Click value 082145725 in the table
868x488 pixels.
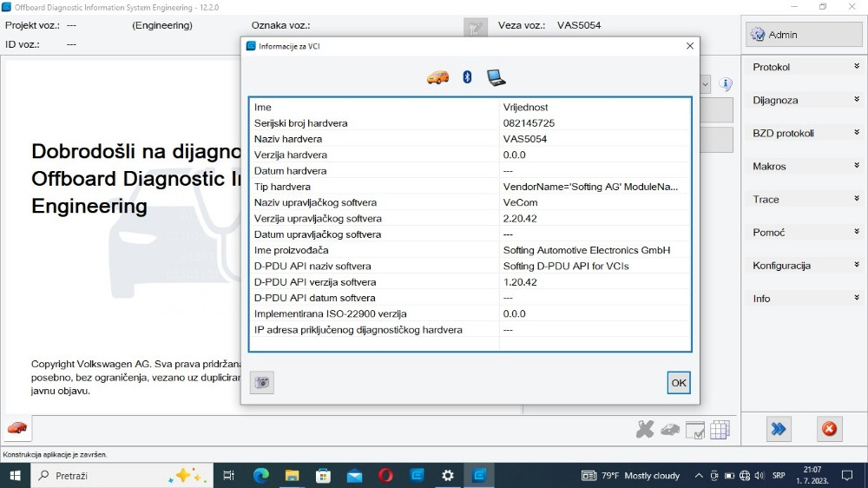pos(529,123)
